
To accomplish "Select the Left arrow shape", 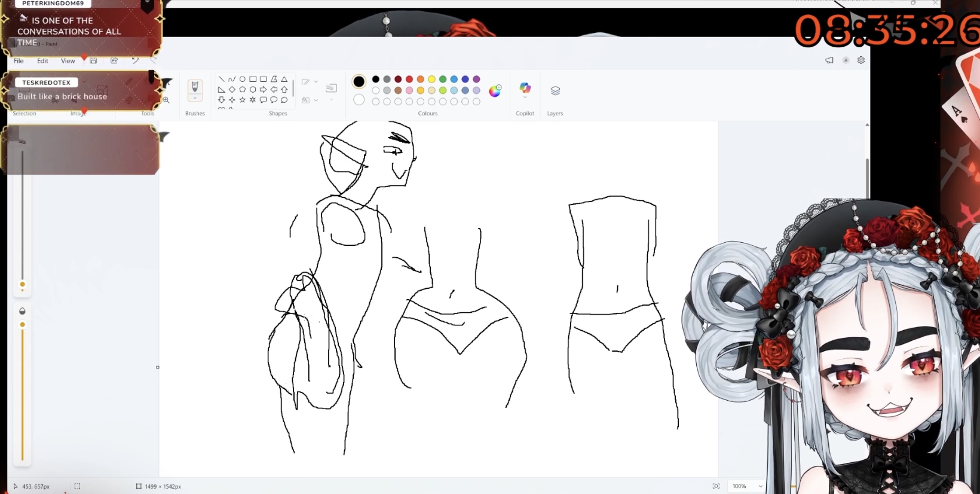I will pyautogui.click(x=274, y=90).
